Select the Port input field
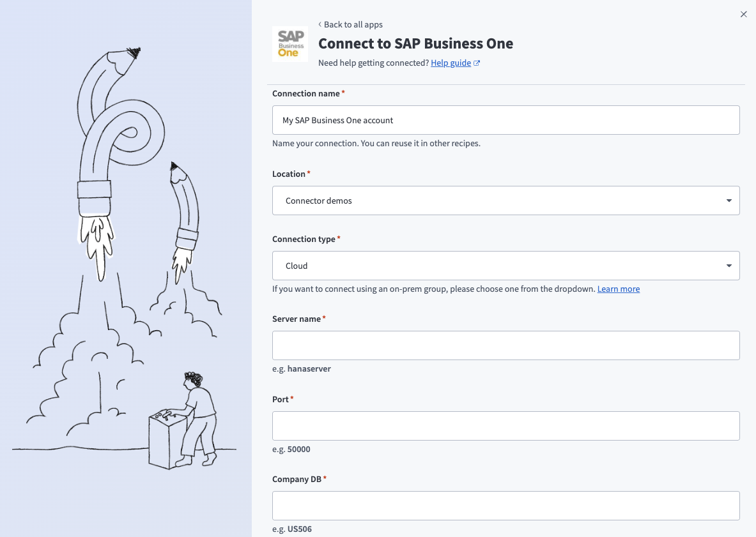The height and width of the screenshot is (537, 756). click(x=505, y=426)
